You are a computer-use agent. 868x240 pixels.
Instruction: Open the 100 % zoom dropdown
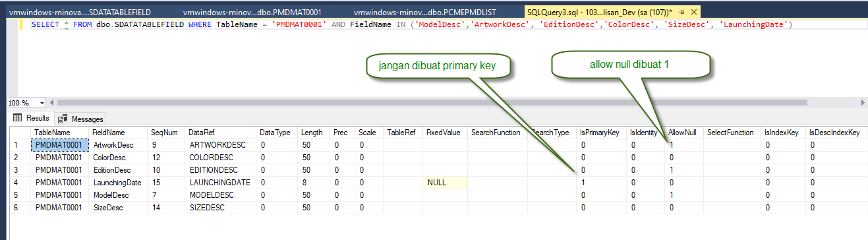click(42, 103)
